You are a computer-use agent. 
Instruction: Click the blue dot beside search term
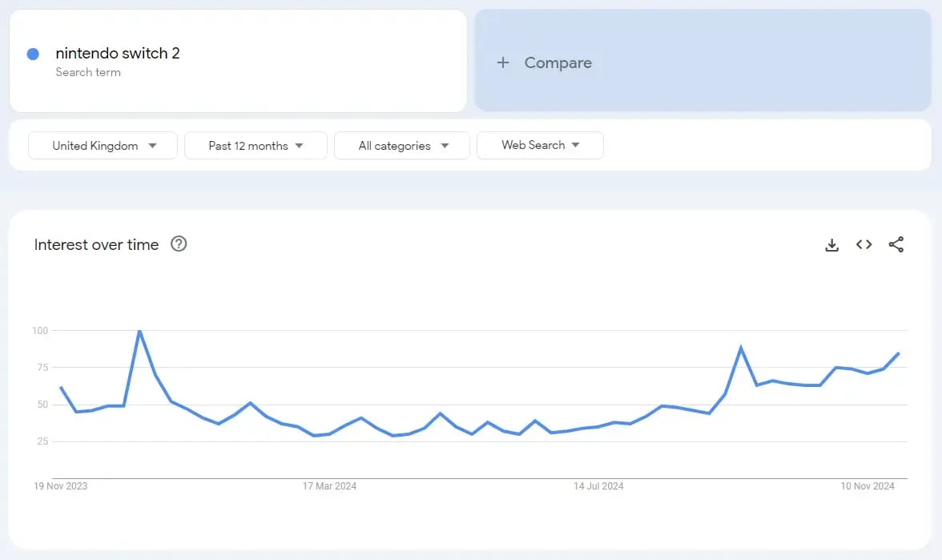33,54
